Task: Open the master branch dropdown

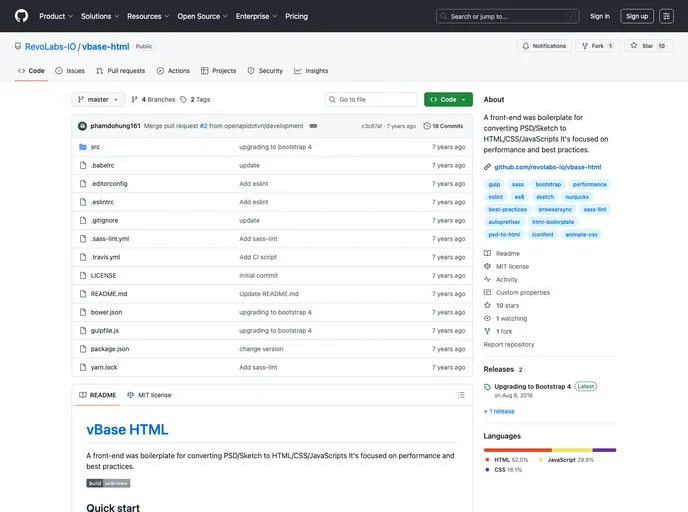Action: [98, 100]
